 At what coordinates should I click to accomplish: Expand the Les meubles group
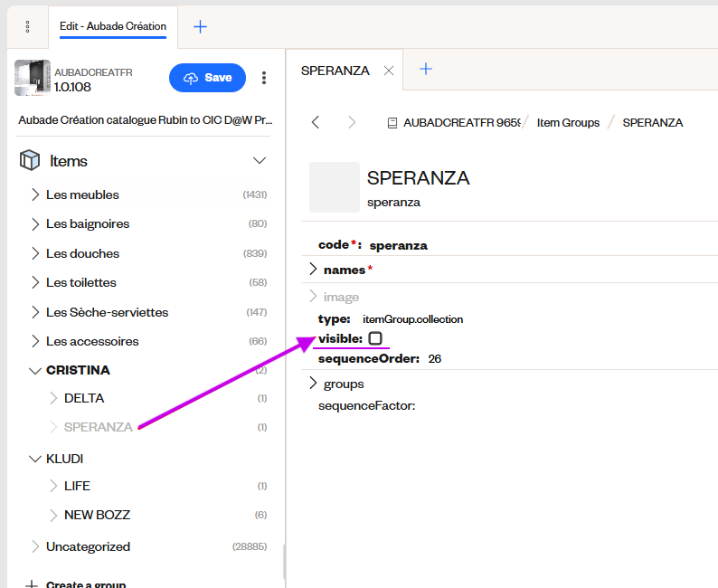click(x=35, y=194)
